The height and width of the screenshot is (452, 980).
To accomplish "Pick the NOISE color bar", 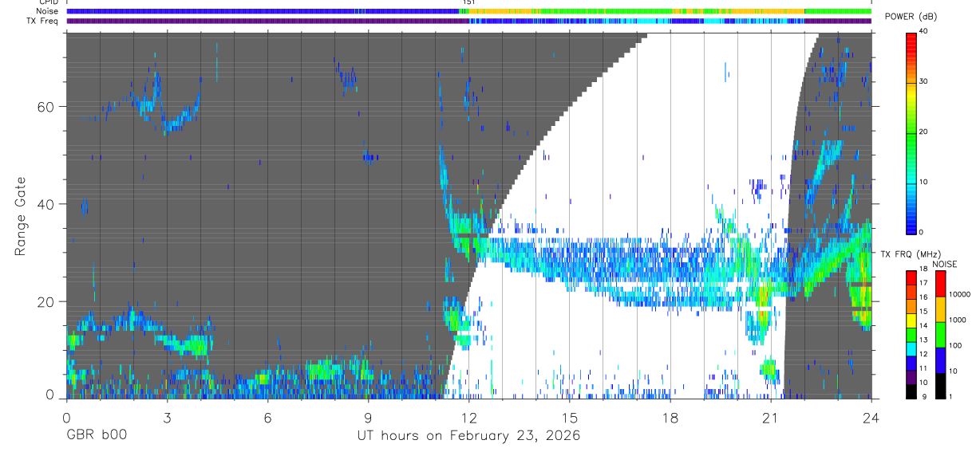I will pyautogui.click(x=940, y=334).
